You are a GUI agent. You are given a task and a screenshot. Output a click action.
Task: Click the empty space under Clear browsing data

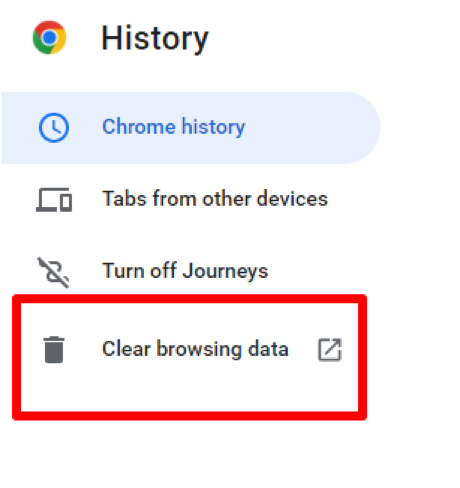189,388
